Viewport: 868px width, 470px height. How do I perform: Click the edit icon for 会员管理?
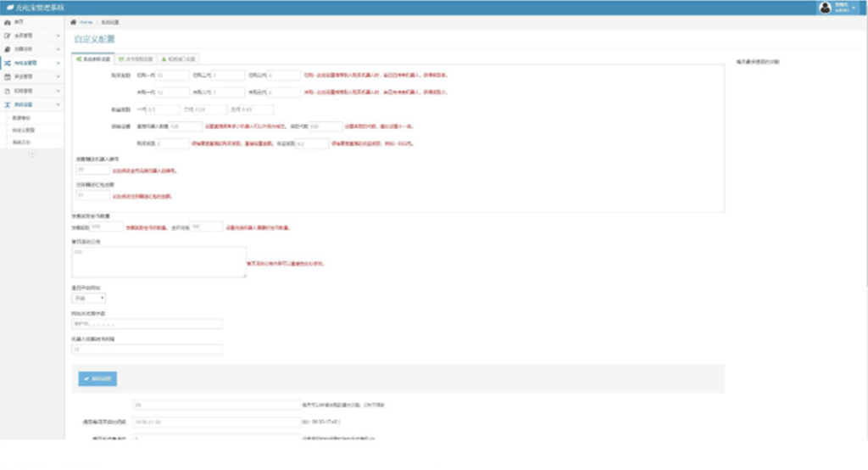(x=8, y=36)
